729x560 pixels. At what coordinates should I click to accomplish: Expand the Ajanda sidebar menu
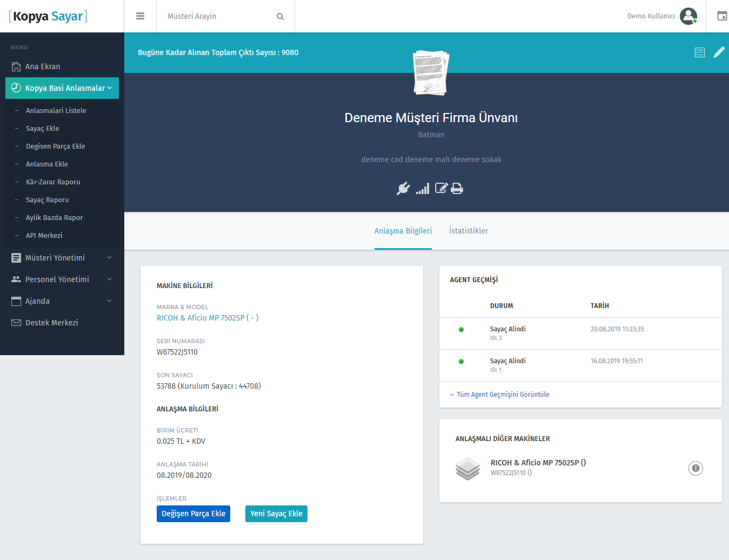click(x=62, y=301)
